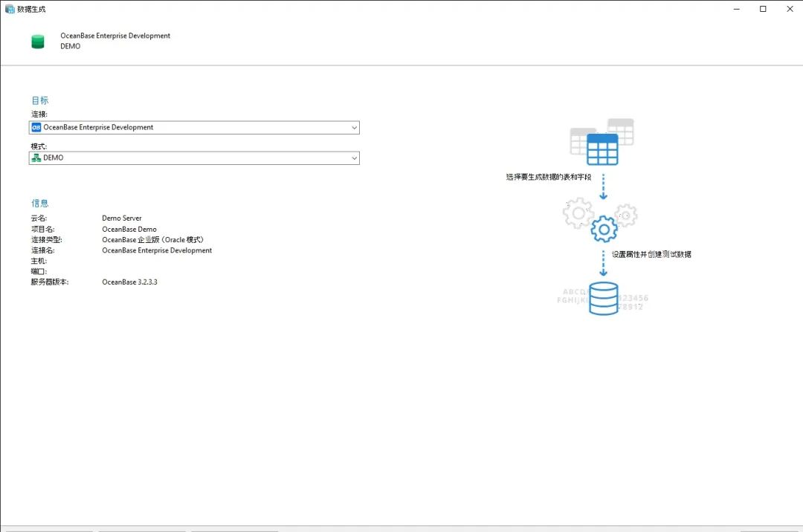Screen dimensions: 803x532
Task: Minimize the data generation window
Action: tap(737, 9)
